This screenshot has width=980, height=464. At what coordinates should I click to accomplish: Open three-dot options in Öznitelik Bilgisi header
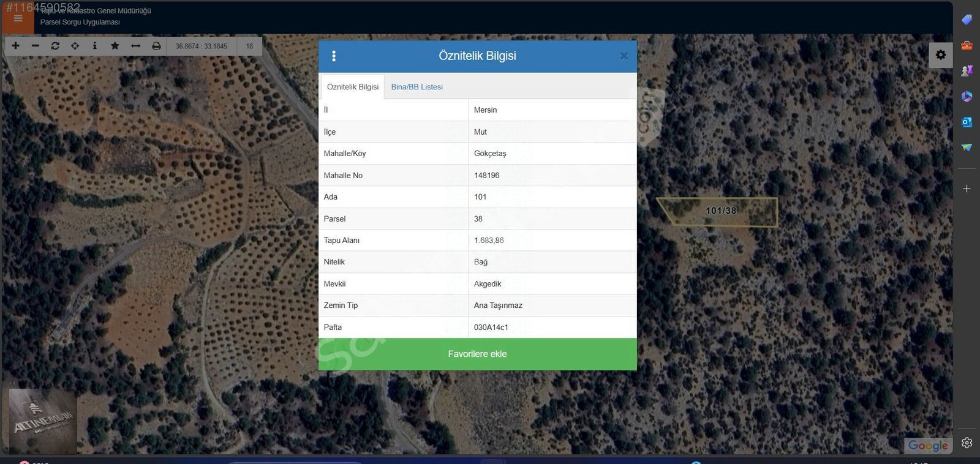[x=334, y=56]
